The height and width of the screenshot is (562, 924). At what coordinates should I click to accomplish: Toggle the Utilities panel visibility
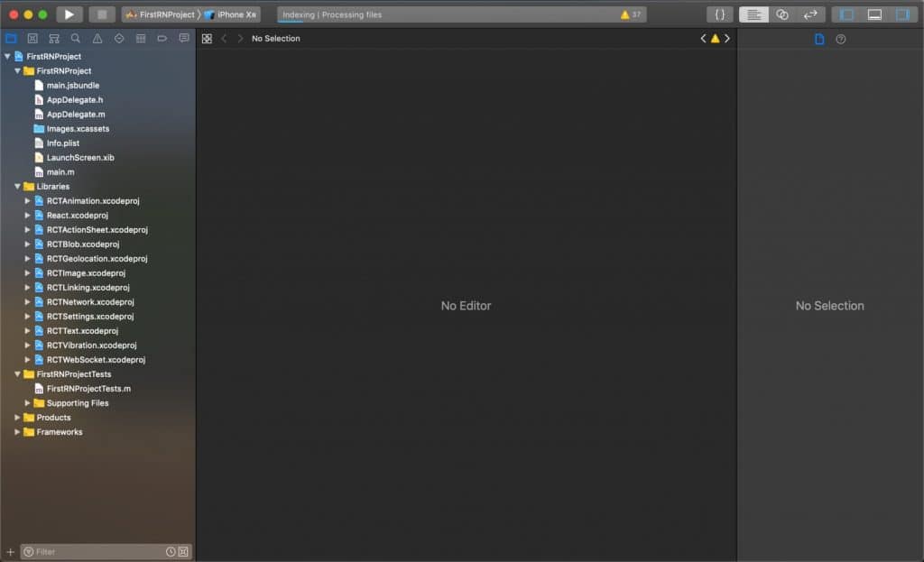point(901,14)
